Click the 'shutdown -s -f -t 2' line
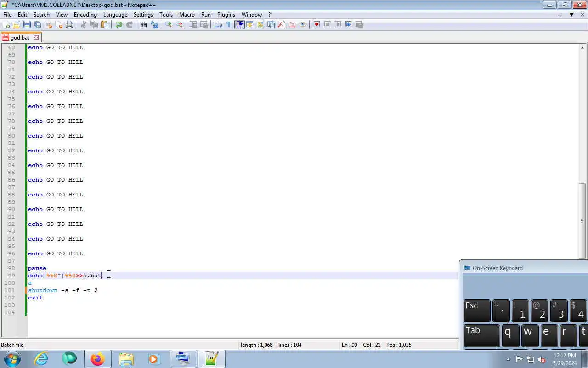The height and width of the screenshot is (368, 588). [x=62, y=290]
